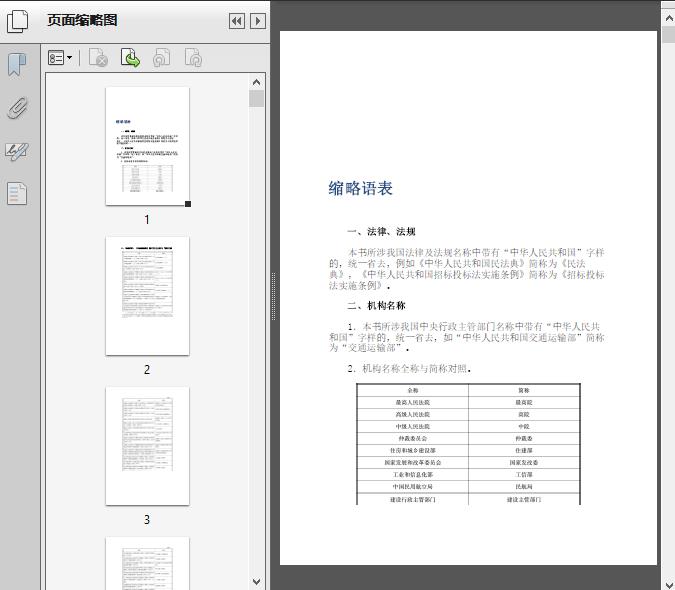
Task: Open the thumbnails options dropdown menu
Action: 61,59
